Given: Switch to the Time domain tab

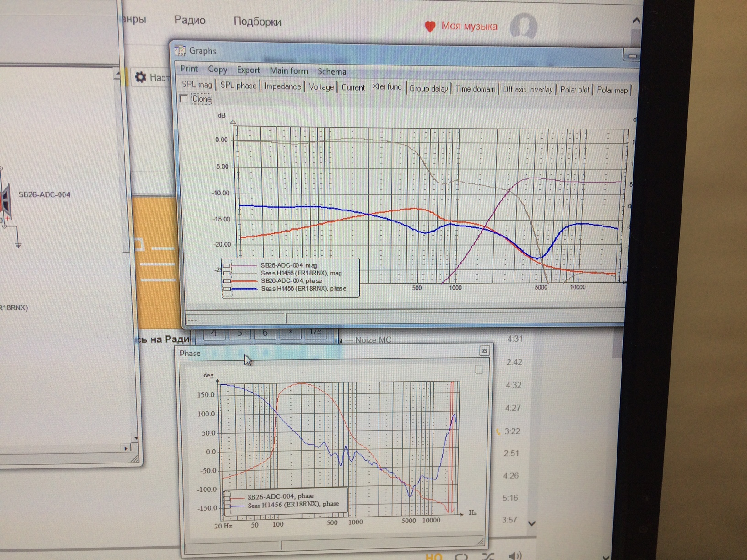Looking at the screenshot, I should tap(476, 89).
